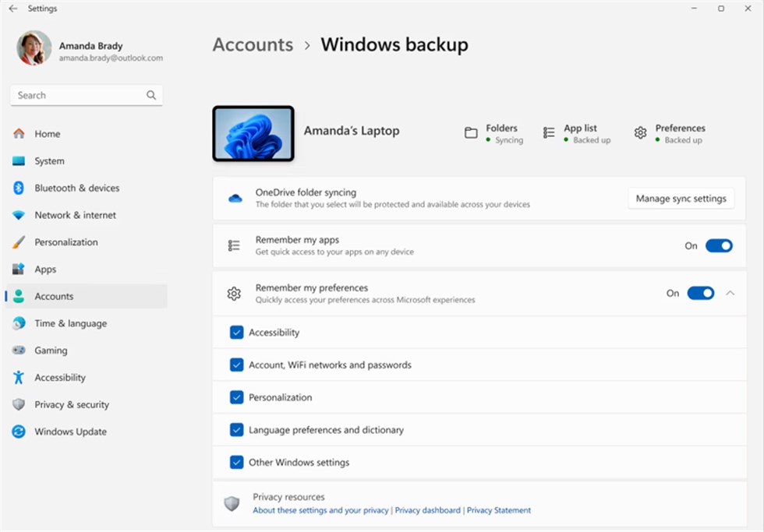Viewport: 764px width, 532px height.
Task: Open the Preferences gear icon
Action: (x=641, y=132)
